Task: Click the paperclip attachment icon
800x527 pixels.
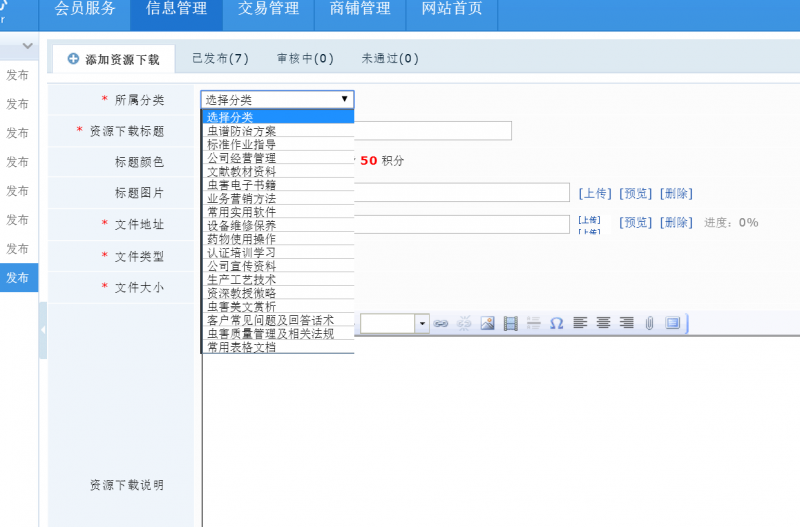Action: click(649, 323)
